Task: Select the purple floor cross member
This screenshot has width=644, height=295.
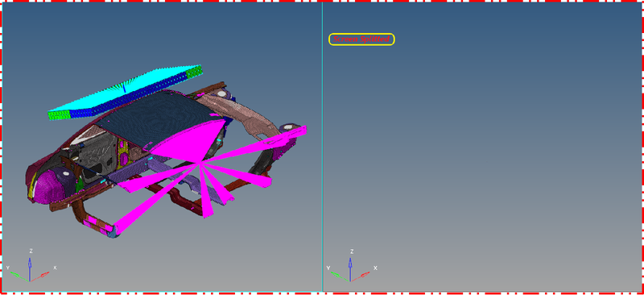Action: tap(135, 172)
